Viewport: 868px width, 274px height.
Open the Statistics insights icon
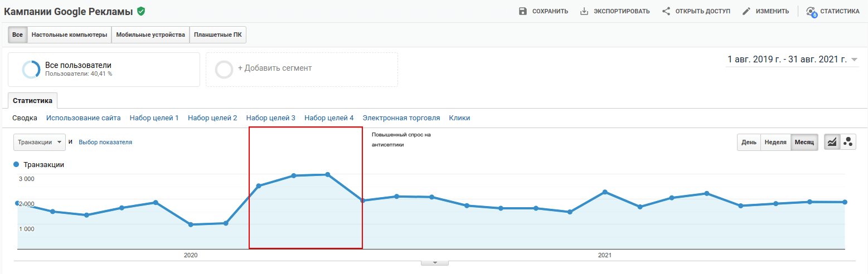(x=812, y=12)
